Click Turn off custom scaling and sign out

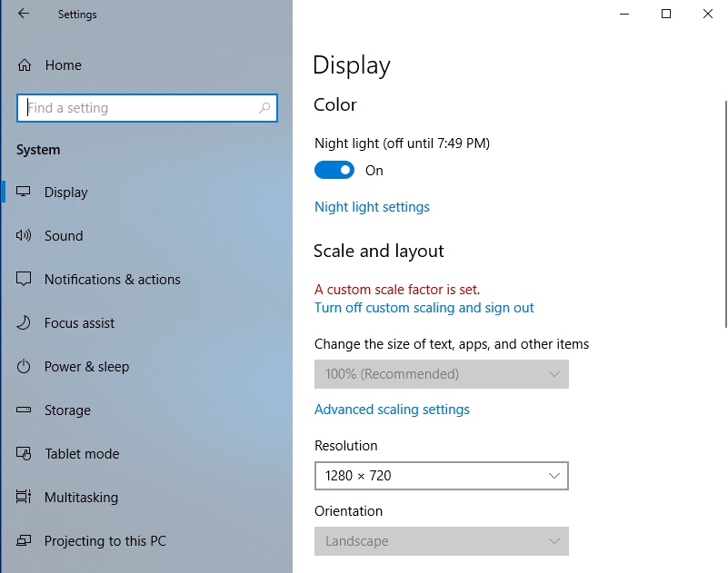pos(424,308)
